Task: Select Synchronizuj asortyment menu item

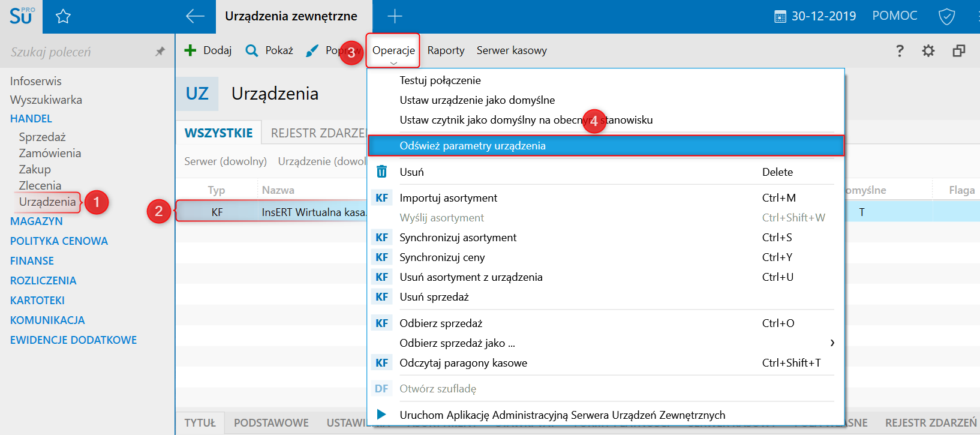Action: (606, 238)
